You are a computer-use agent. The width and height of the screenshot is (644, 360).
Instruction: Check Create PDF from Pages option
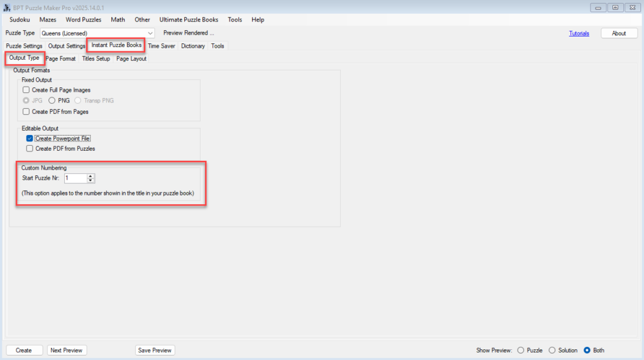tap(26, 112)
